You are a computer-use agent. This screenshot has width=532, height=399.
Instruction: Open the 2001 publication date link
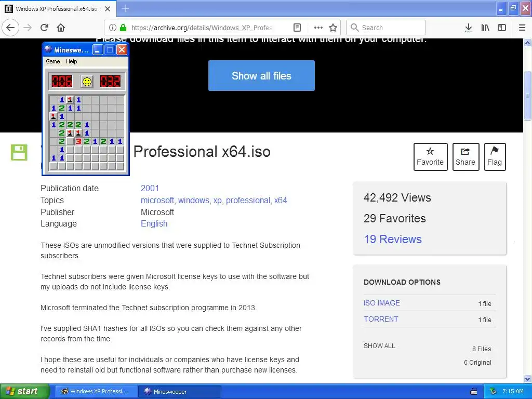[x=150, y=188]
